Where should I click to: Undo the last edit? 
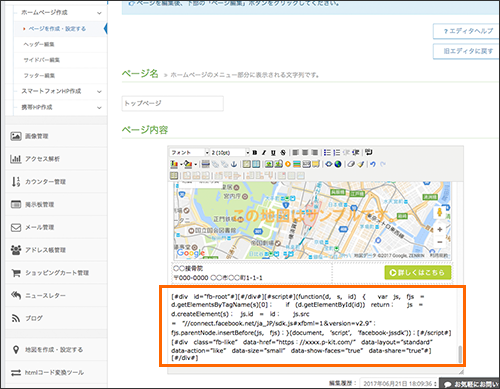(373, 164)
